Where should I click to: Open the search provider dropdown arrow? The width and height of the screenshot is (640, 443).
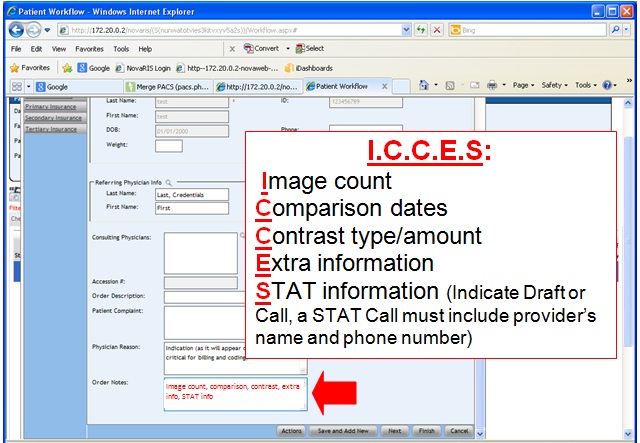tap(626, 30)
